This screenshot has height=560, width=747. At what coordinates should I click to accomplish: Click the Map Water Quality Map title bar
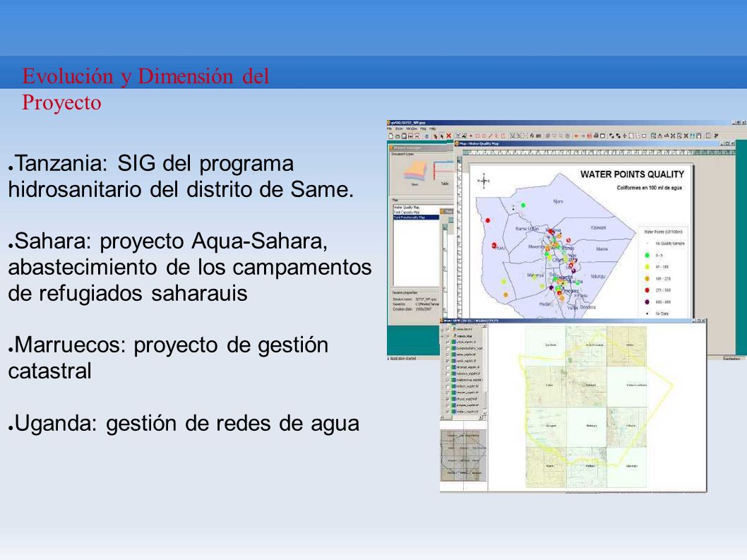pyautogui.click(x=595, y=143)
